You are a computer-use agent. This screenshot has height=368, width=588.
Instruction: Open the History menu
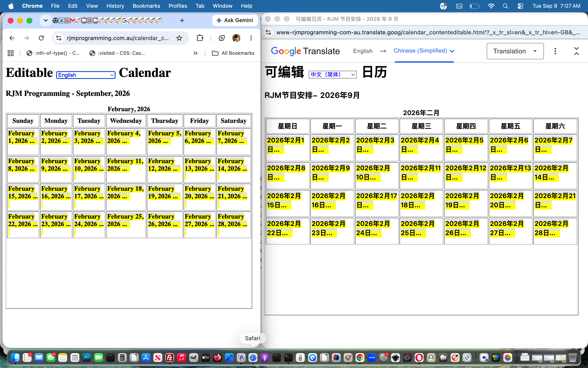pos(115,6)
